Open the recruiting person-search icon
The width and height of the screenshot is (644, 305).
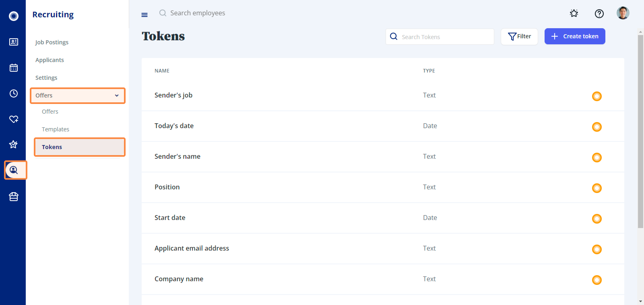coord(13,170)
